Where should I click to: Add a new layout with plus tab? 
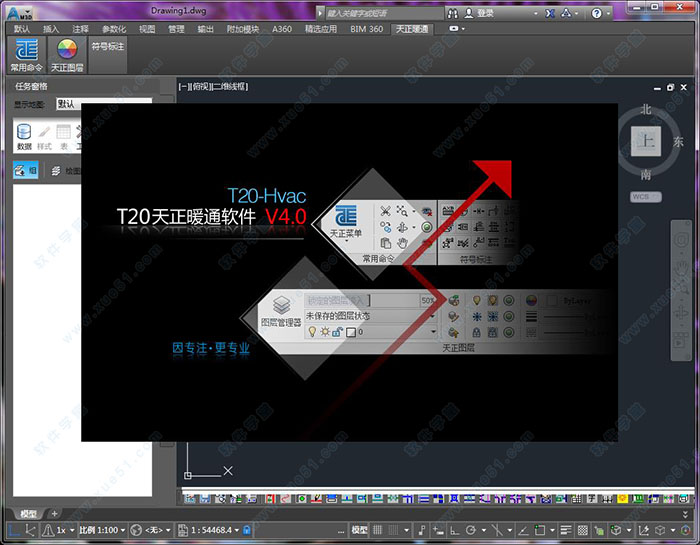click(x=54, y=514)
